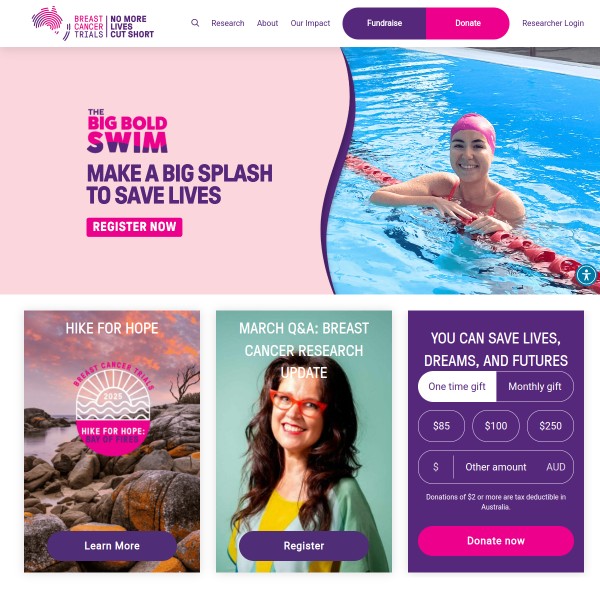This screenshot has height=600, width=600.
Task: Click the Register Now banner button
Action: coord(134,227)
